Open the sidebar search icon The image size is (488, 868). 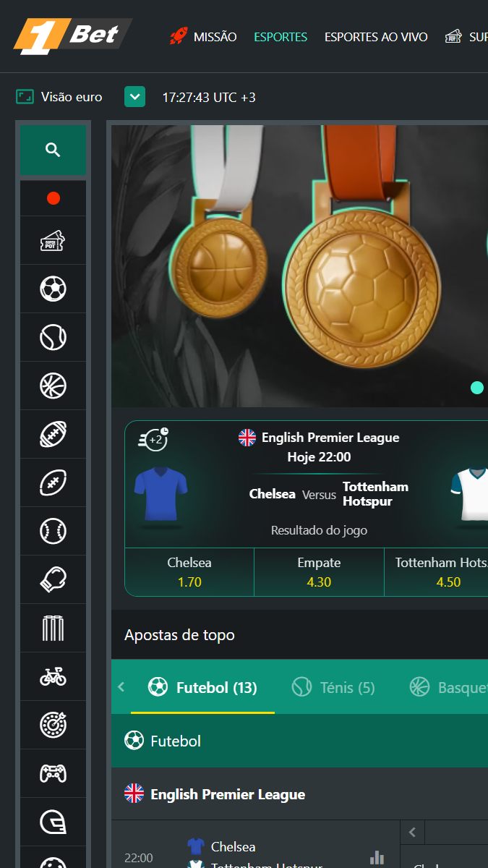(x=53, y=150)
